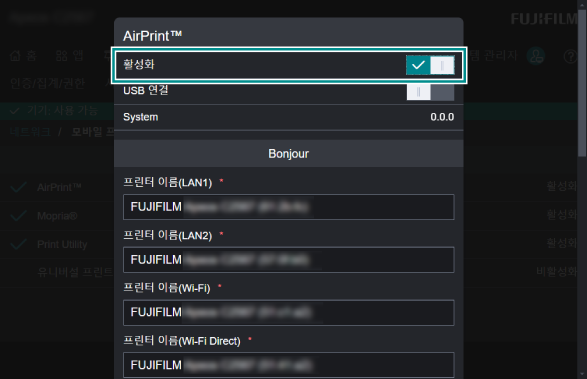This screenshot has height=379, width=587.
Task: Click the Mopria checkmark icon in list
Action: pos(18,215)
